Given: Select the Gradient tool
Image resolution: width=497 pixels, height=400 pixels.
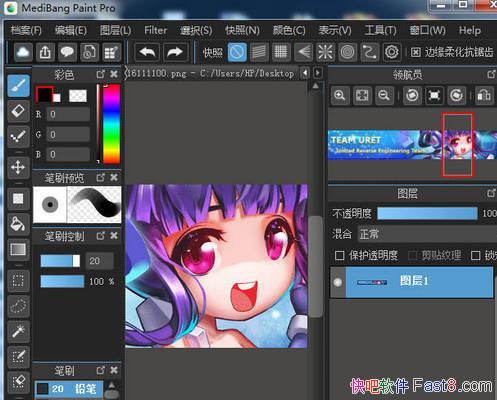Looking at the screenshot, I should point(18,249).
